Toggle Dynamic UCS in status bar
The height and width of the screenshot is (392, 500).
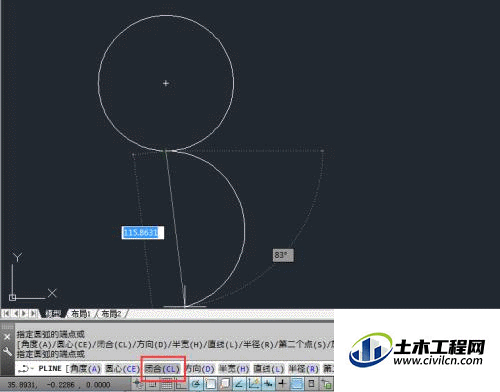254,384
